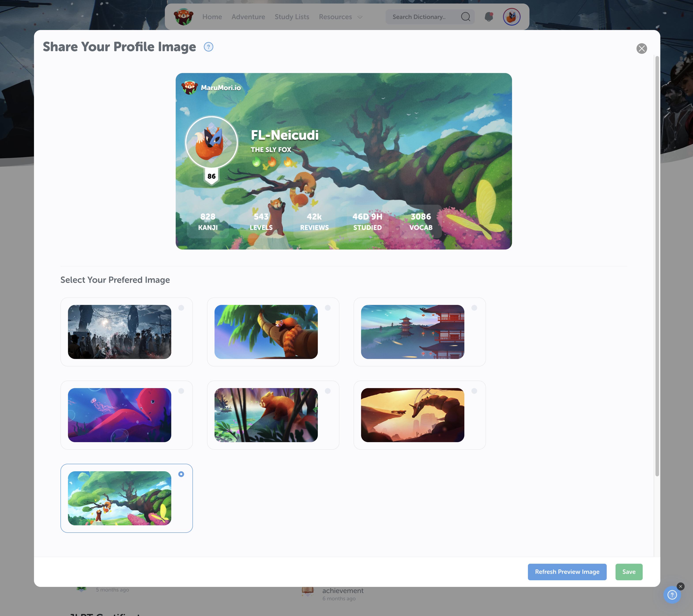This screenshot has height=616, width=693.
Task: Choose the underwater purple fish thumbnail
Action: point(119,415)
